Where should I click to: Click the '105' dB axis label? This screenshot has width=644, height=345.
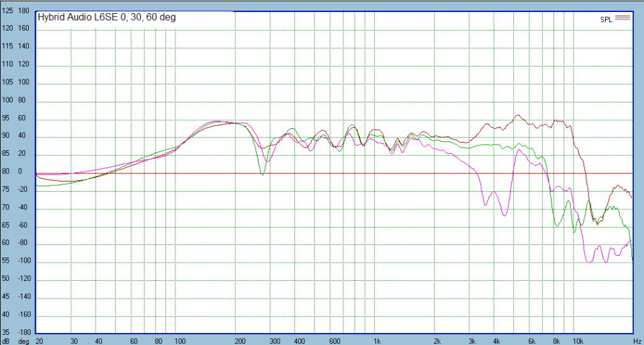(8, 82)
